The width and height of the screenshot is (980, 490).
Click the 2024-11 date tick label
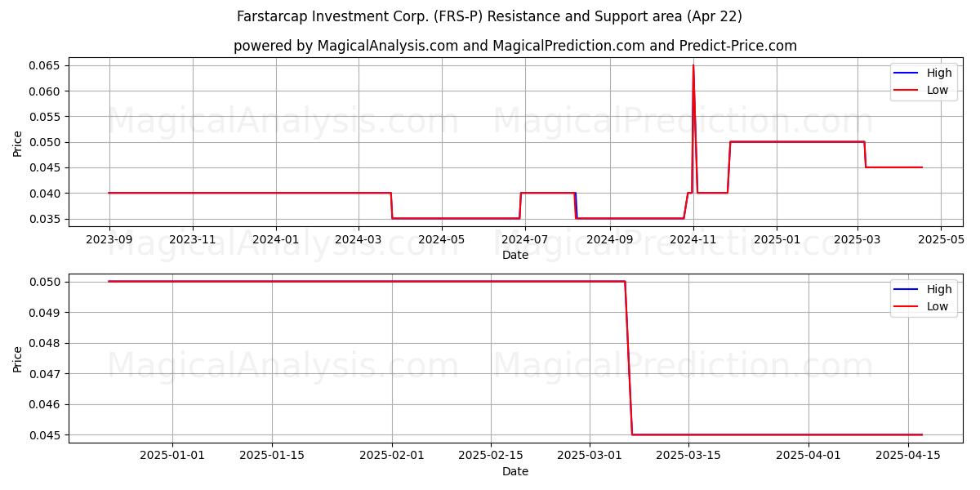pyautogui.click(x=693, y=239)
